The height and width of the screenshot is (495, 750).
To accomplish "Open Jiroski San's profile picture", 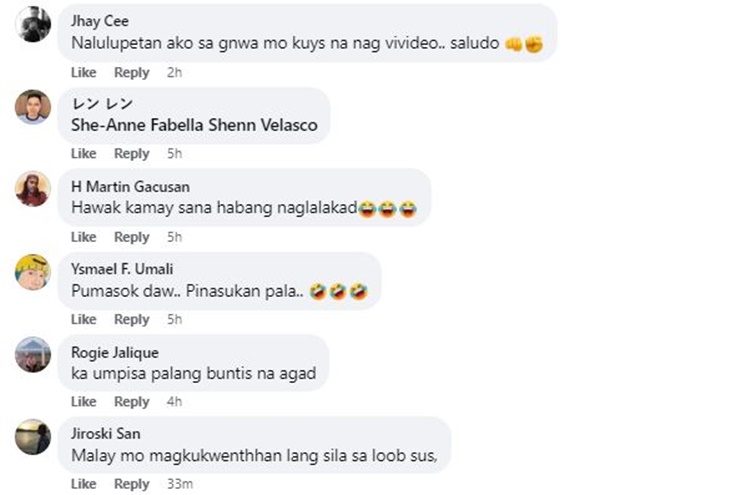I will coord(33,437).
